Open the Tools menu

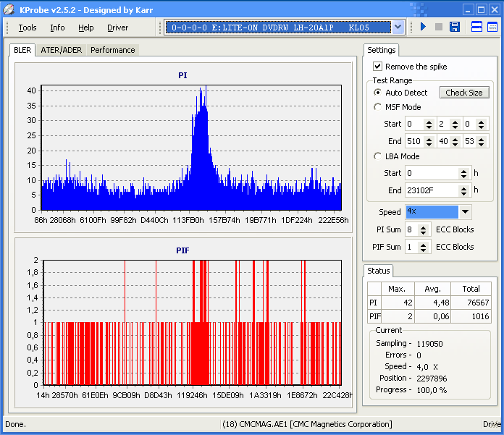click(28, 28)
